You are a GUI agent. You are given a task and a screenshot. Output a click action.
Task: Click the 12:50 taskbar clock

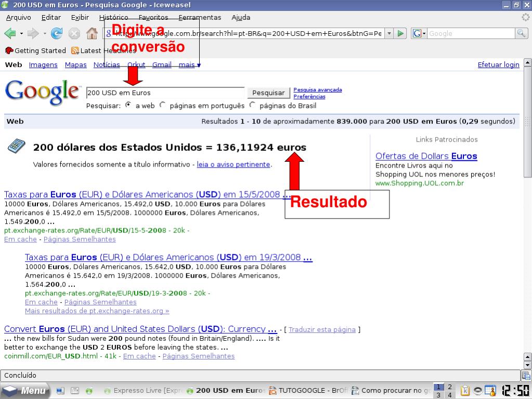pyautogui.click(x=515, y=391)
